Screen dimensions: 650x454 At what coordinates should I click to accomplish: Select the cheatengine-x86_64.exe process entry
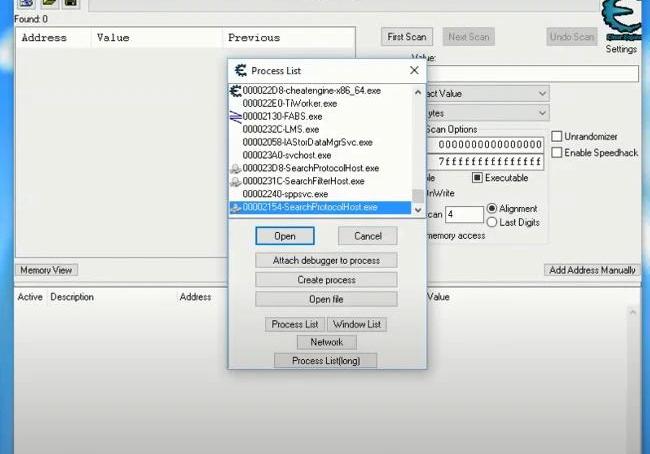click(x=311, y=91)
